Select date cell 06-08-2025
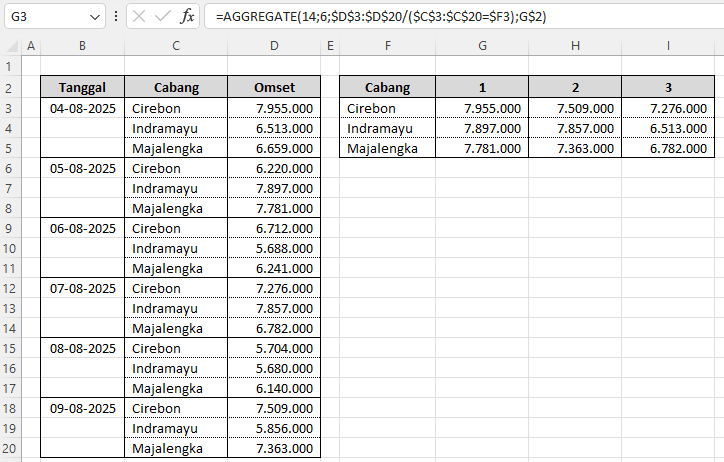 click(x=83, y=228)
